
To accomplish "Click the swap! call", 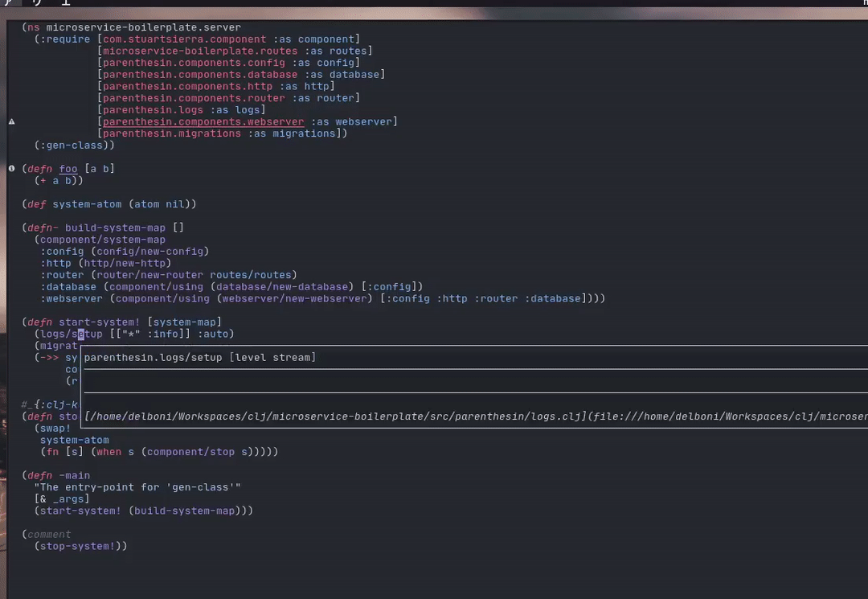I will coord(55,428).
